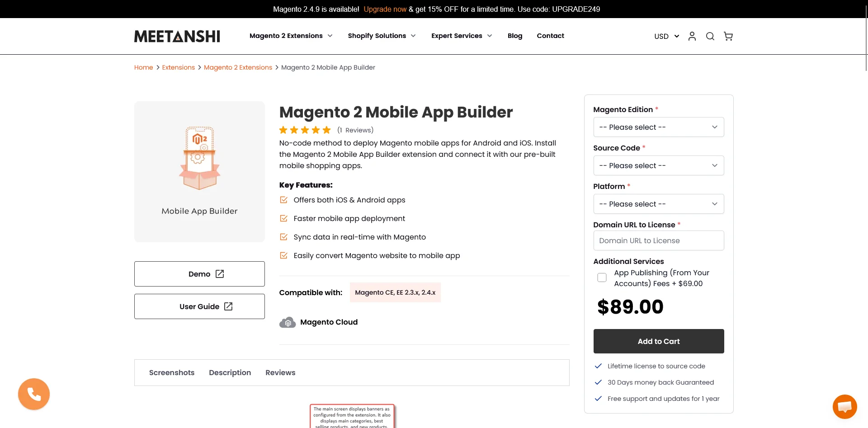
Task: Click the Magento 2 Mobile App Builder heading
Action: pyautogui.click(x=396, y=112)
